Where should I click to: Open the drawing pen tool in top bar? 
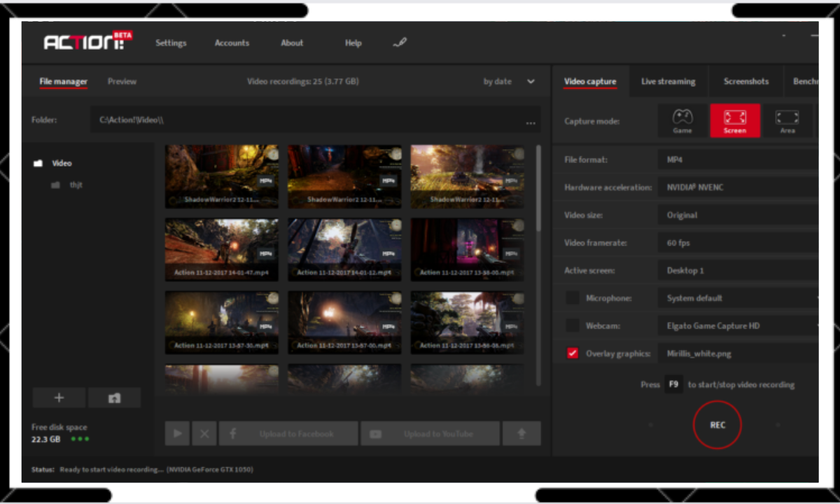pos(400,42)
